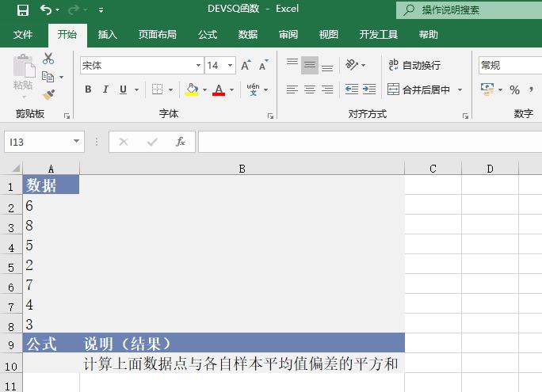Open the 公式 (Formulas) tab
The height and width of the screenshot is (392, 542).
[208, 35]
